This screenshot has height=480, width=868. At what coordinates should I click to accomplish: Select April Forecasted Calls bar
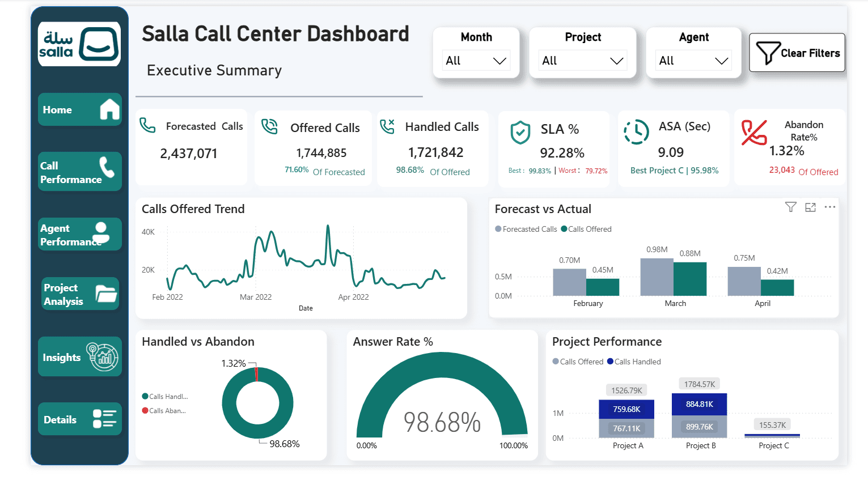click(744, 281)
